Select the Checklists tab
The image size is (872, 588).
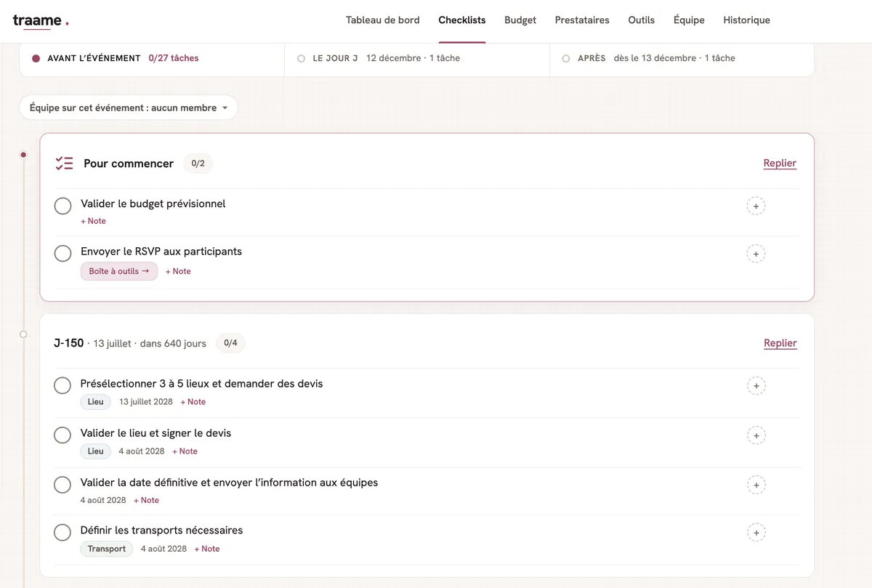pos(462,20)
